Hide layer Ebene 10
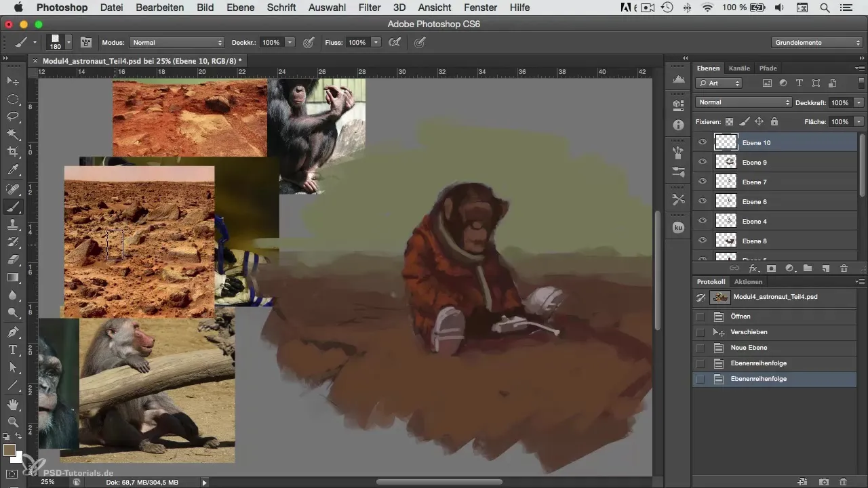Image resolution: width=868 pixels, height=488 pixels. point(703,142)
